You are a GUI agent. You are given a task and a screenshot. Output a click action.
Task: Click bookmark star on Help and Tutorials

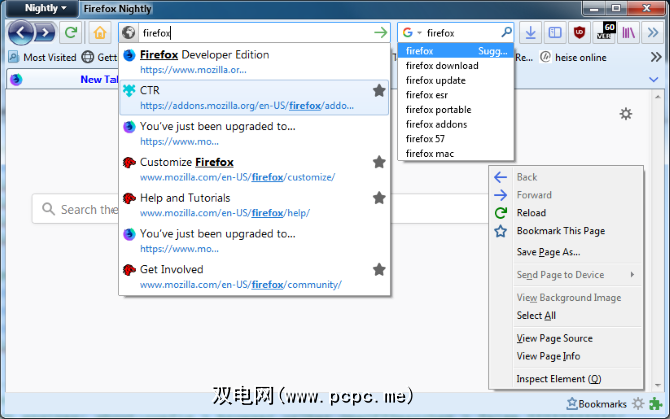click(379, 198)
